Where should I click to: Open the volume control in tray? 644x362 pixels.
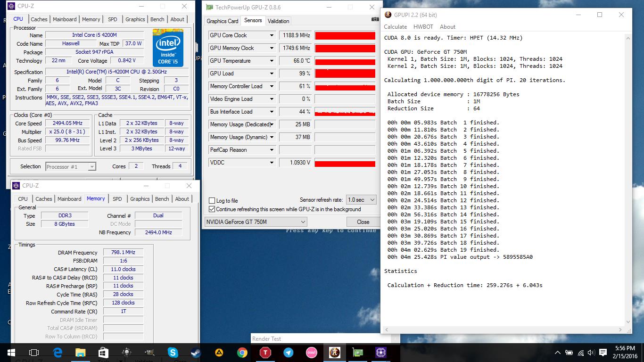coord(592,353)
